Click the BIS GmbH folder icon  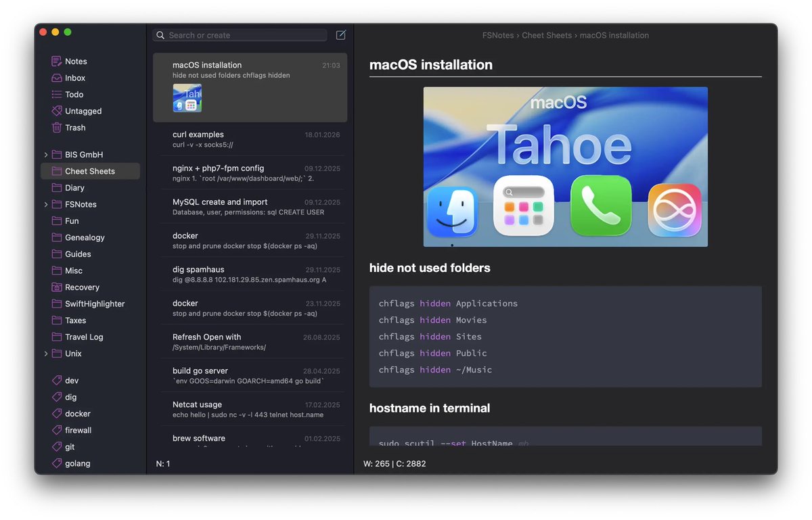(57, 154)
